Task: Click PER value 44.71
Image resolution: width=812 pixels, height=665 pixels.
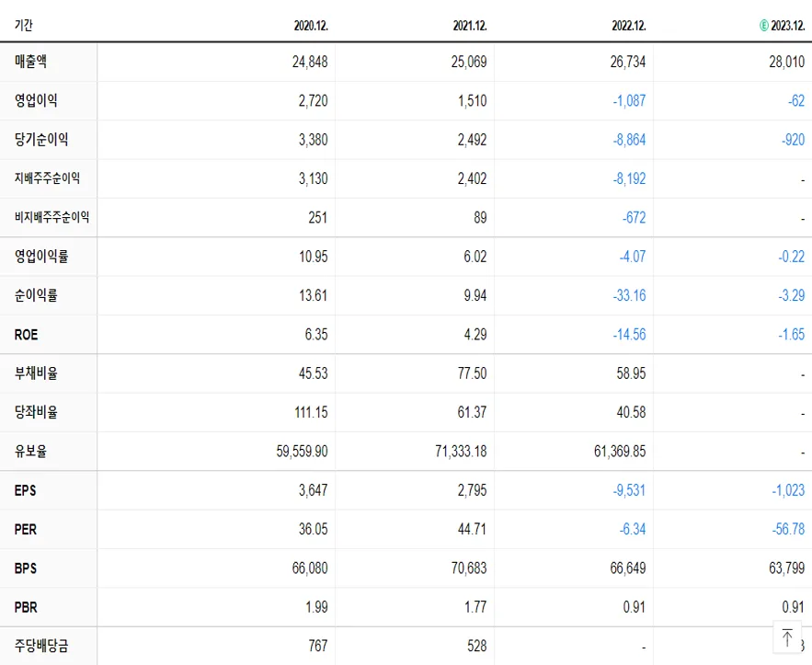Action: tap(472, 529)
